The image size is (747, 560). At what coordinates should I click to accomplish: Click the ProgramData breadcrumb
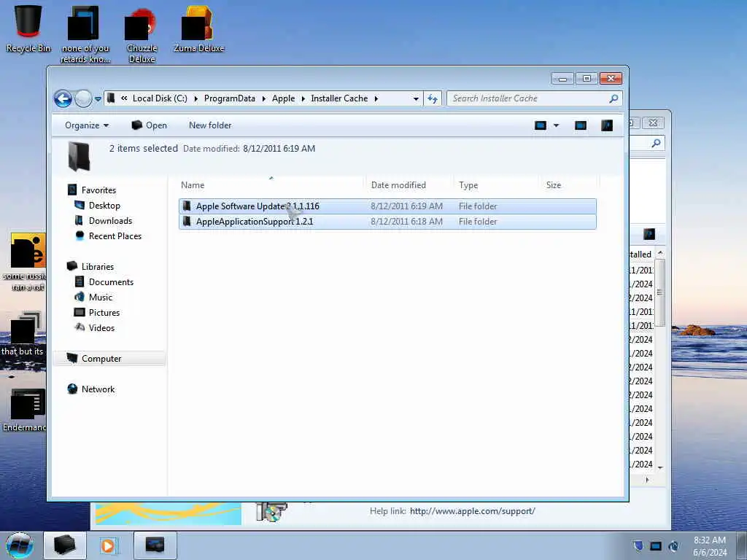click(230, 98)
